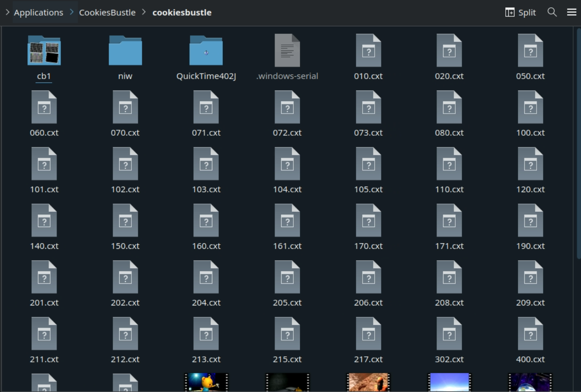Select the 161.cxt file icon
This screenshot has width=581, height=392.
[287, 221]
